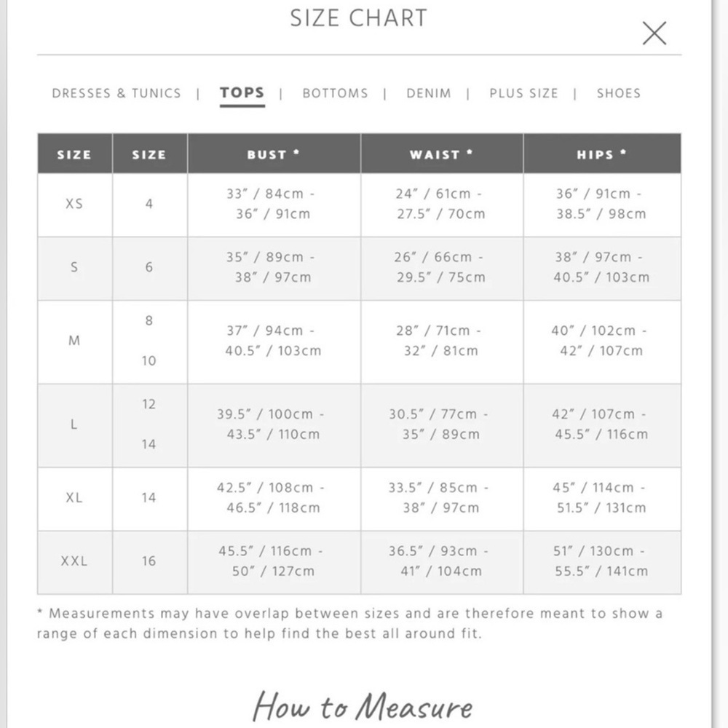Click the Size Chart title

tap(358, 19)
